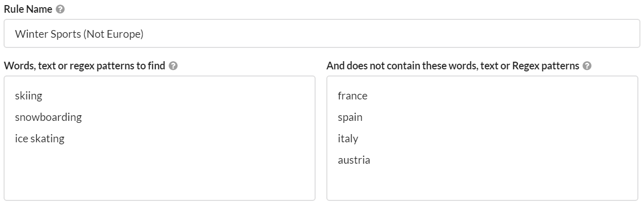Click the 'skiing' line in find patterns
The image size is (644, 205).
[29, 96]
